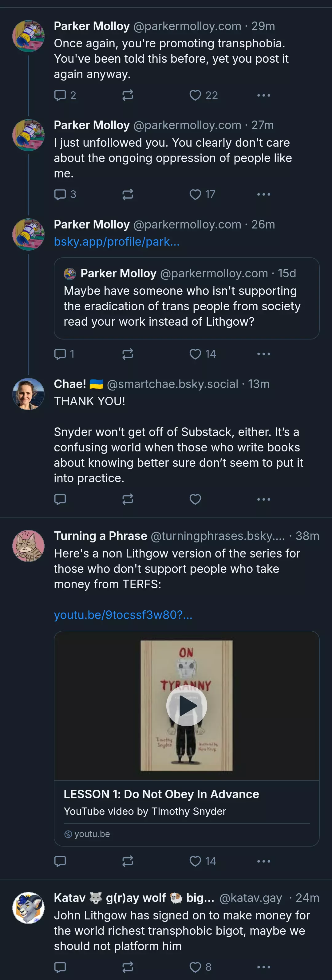Open 'LESSON 1: Do Not Obey In Advance' title
The image size is (332, 980).
tap(161, 794)
